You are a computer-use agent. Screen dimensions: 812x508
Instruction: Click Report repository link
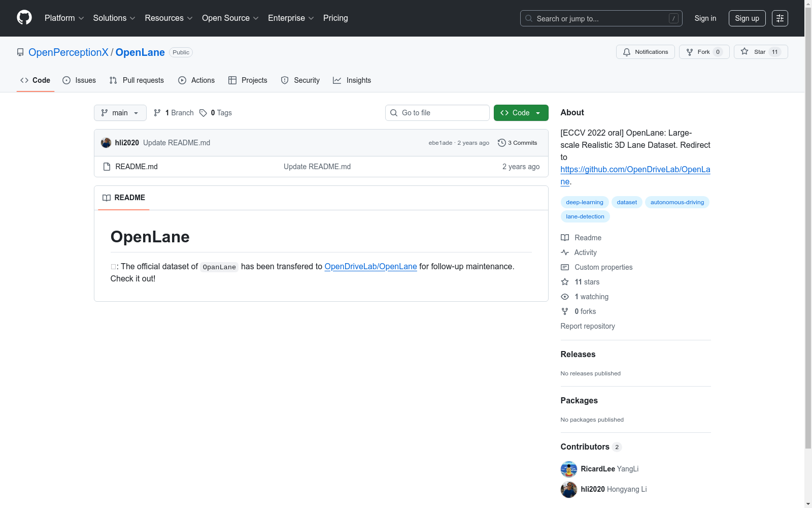(x=588, y=326)
